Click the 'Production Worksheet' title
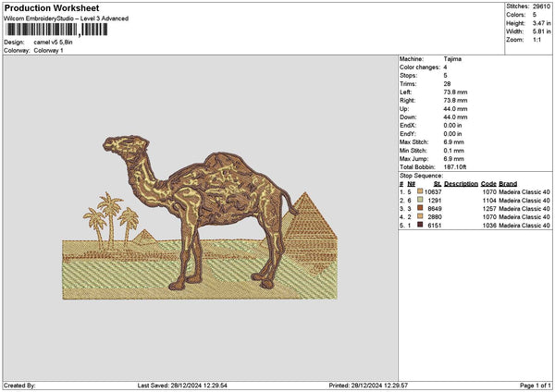Viewport: 555px width, 392px height. [x=52, y=7]
